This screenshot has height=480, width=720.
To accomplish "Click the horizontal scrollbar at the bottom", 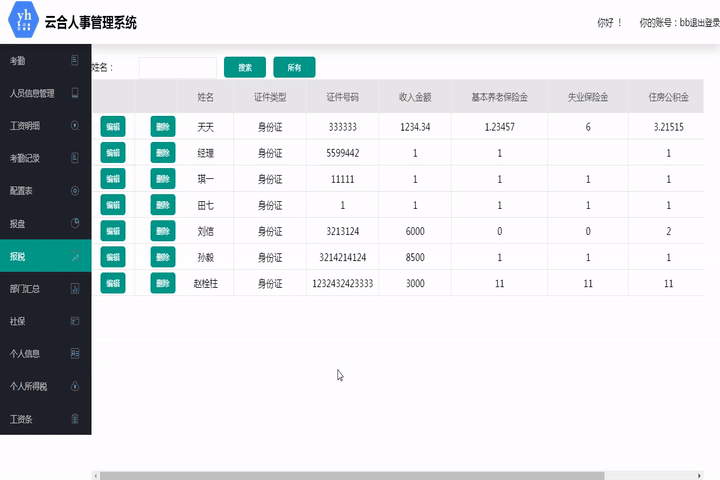I will [x=350, y=475].
